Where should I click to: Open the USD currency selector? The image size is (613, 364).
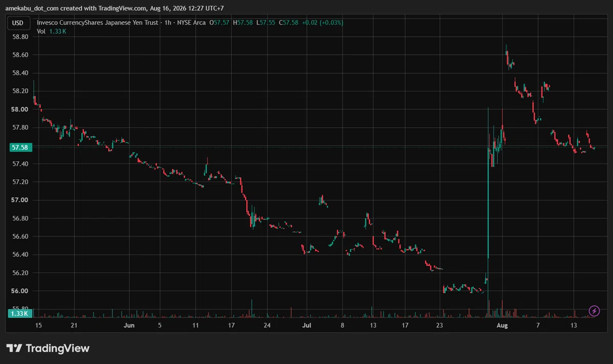pyautogui.click(x=18, y=22)
